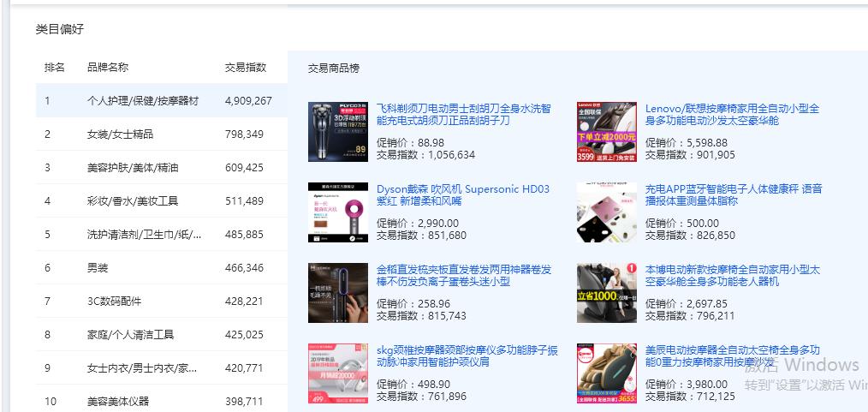Select category row 彩妆/香水/美妆工具
The height and width of the screenshot is (412, 868).
coord(162,201)
